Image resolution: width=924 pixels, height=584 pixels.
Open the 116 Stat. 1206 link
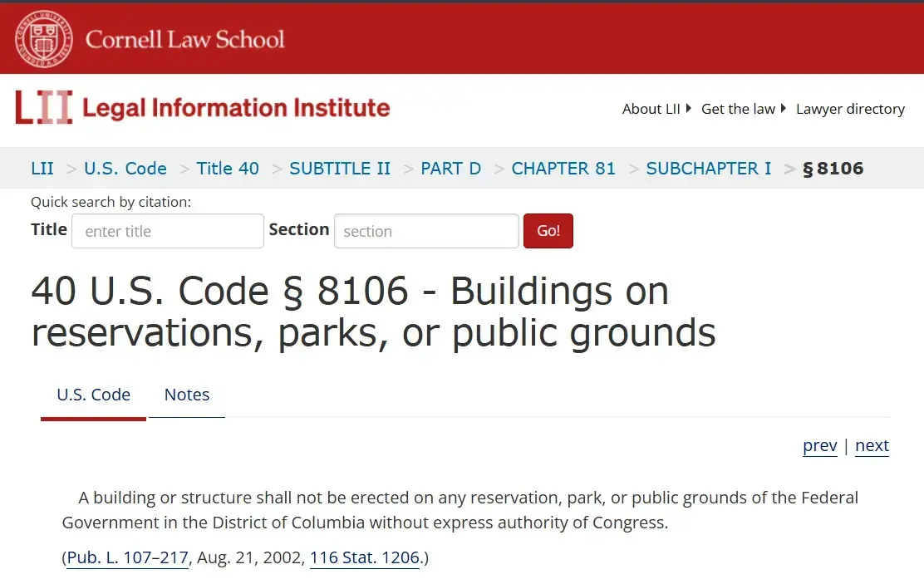pos(365,557)
